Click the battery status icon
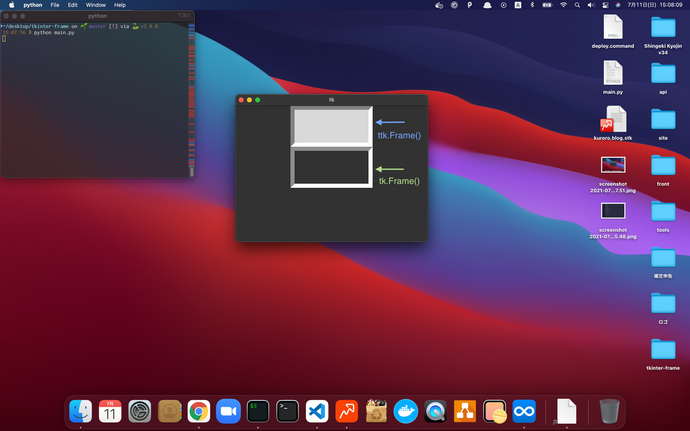This screenshot has width=690, height=431. 547,5
